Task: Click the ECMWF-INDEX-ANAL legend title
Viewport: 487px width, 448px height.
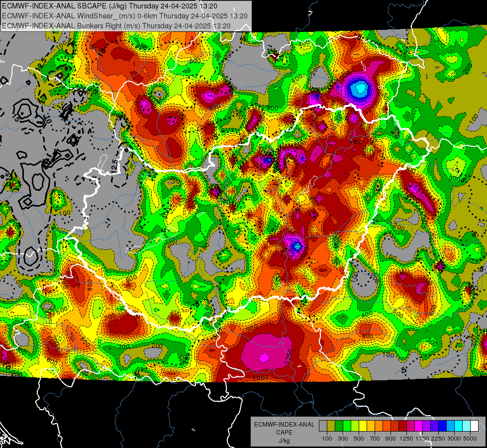Action: pyautogui.click(x=284, y=425)
